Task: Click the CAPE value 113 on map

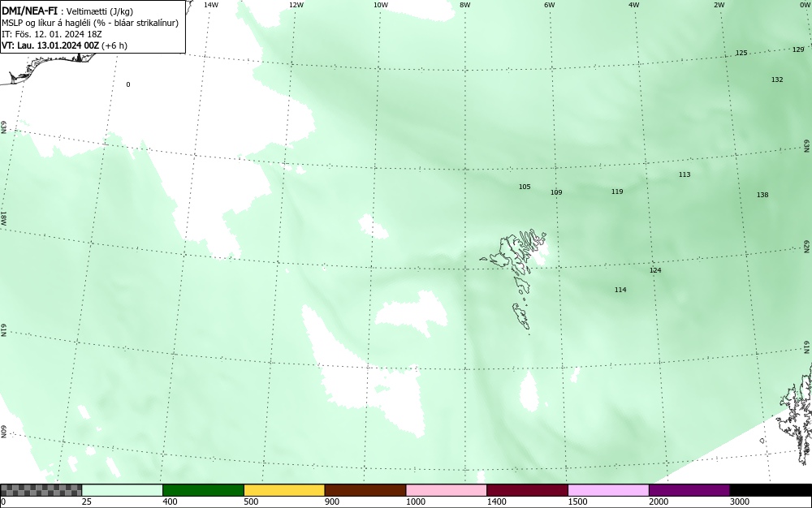Action: tap(685, 174)
